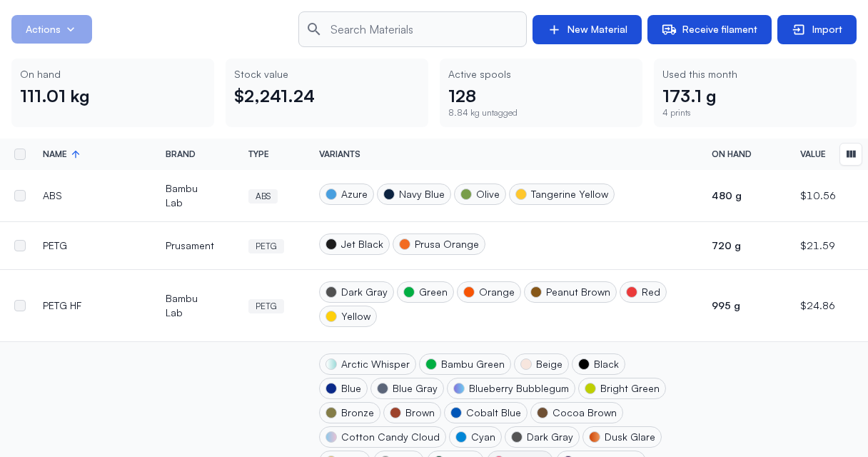Open the column chooser icon

(851, 154)
